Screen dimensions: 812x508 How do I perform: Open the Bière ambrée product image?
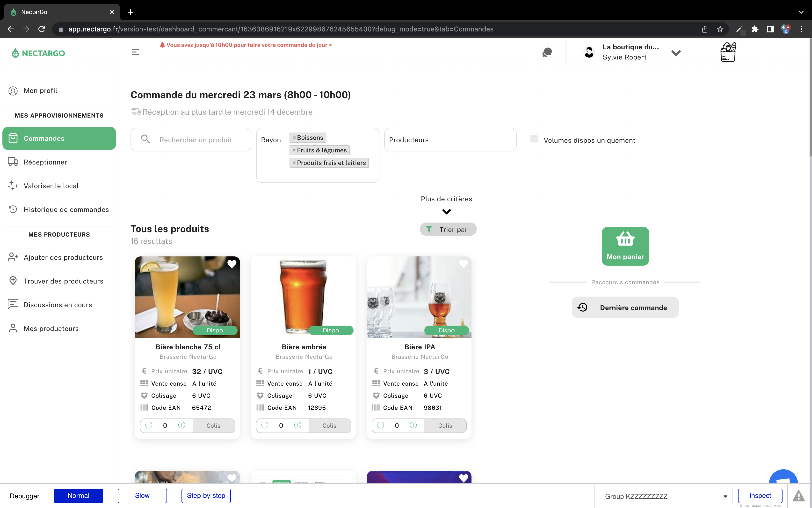pyautogui.click(x=303, y=297)
